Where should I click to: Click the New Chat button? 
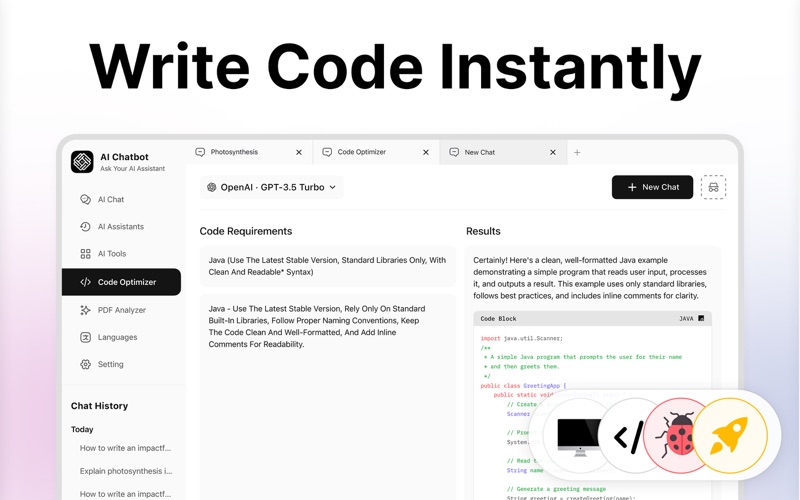653,187
